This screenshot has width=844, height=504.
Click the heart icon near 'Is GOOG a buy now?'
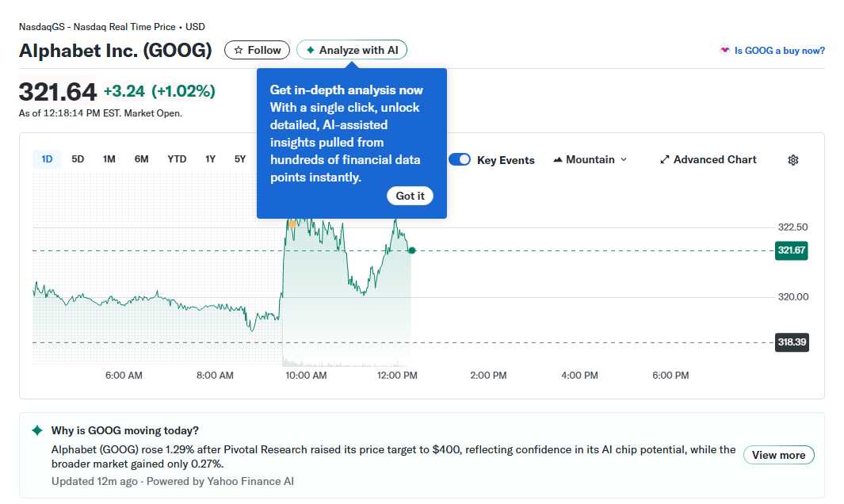tap(724, 50)
